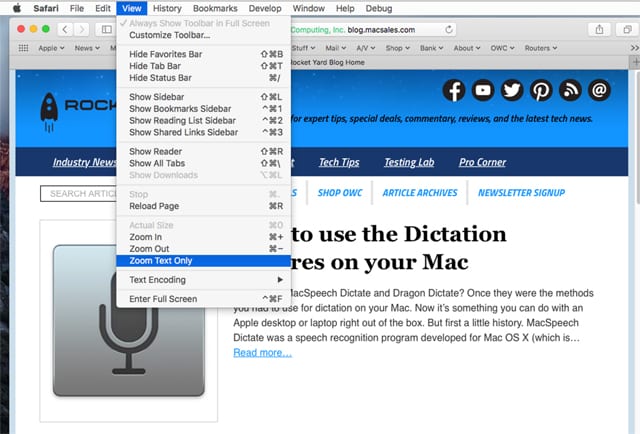Click the email @ icon
The width and height of the screenshot is (640, 434).
click(x=599, y=91)
